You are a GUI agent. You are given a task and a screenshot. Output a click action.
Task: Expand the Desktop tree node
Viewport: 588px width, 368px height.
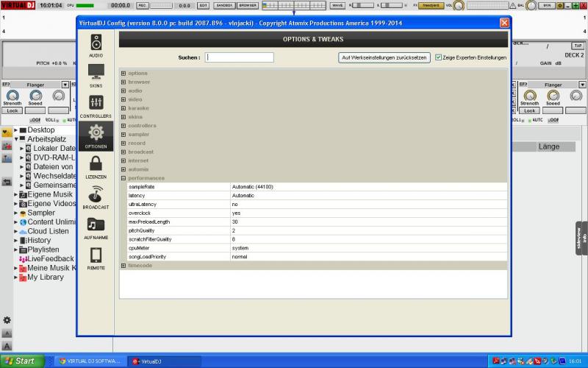click(15, 130)
